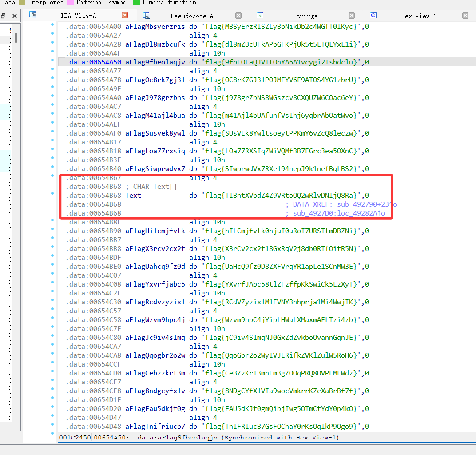Image resolution: width=476 pixels, height=455 pixels.
Task: Select the aFlagX3rcv2cx2t label
Action: [x=155, y=249]
